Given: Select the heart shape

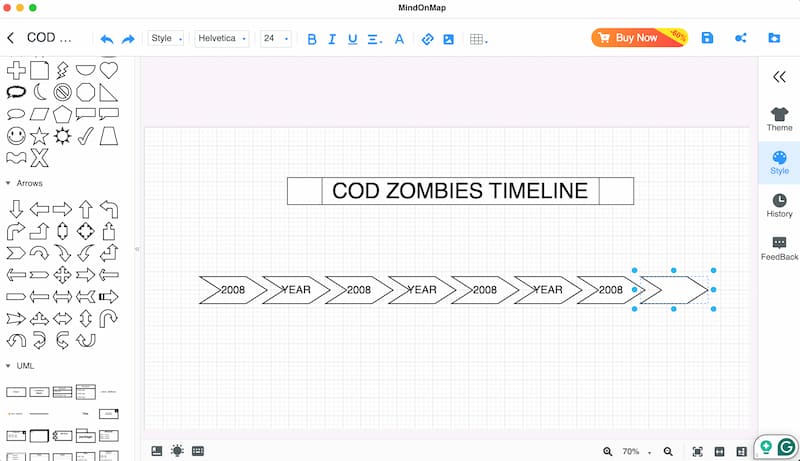Looking at the screenshot, I should coord(109,70).
